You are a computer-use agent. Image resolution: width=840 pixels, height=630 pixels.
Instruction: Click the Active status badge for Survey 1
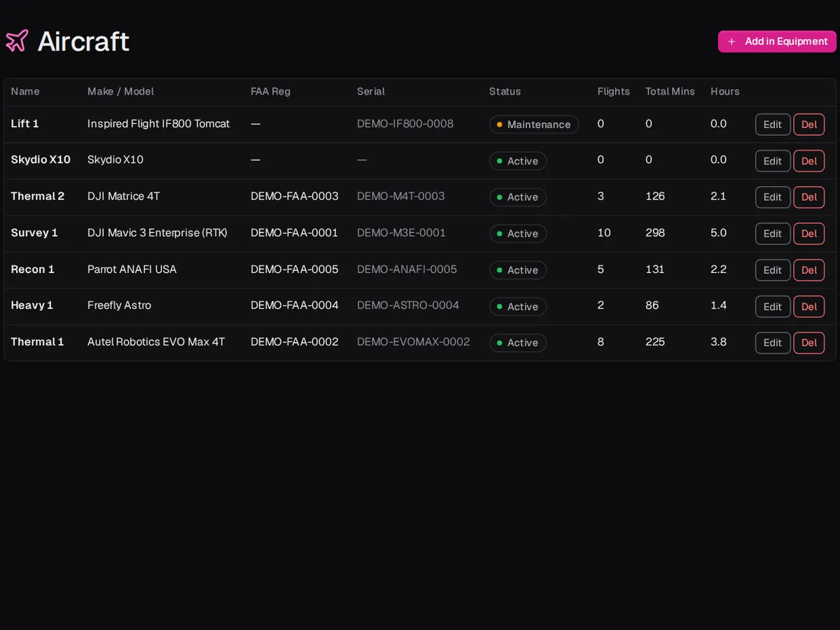[x=518, y=234]
